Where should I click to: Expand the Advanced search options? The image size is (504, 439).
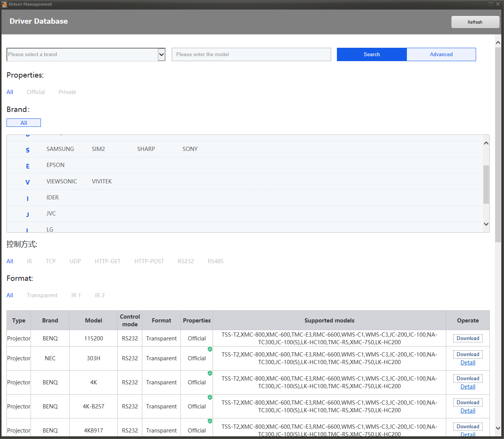pyautogui.click(x=441, y=55)
